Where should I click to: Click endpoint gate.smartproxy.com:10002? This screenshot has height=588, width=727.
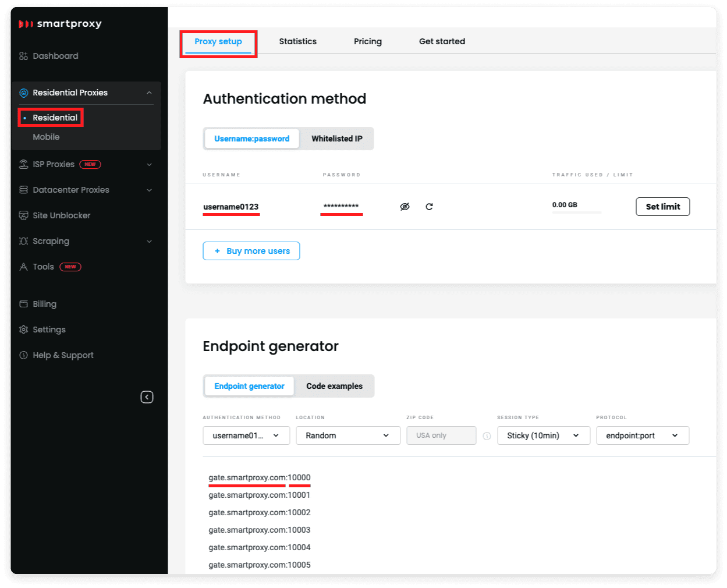point(260,512)
